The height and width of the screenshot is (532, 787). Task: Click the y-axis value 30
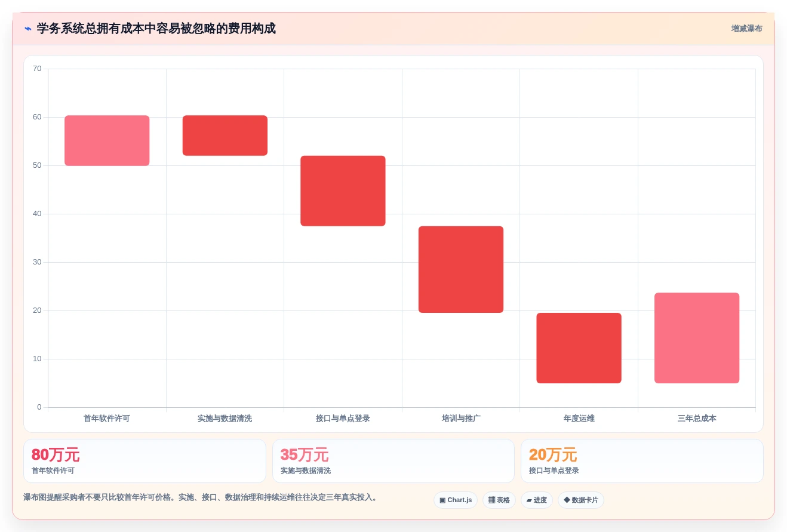pyautogui.click(x=37, y=262)
